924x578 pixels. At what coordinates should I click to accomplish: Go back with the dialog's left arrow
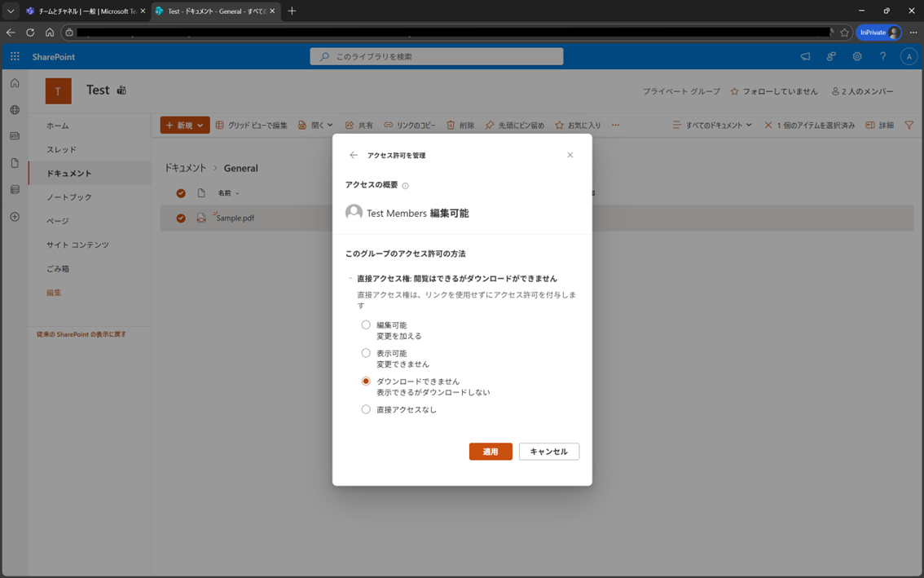(354, 155)
